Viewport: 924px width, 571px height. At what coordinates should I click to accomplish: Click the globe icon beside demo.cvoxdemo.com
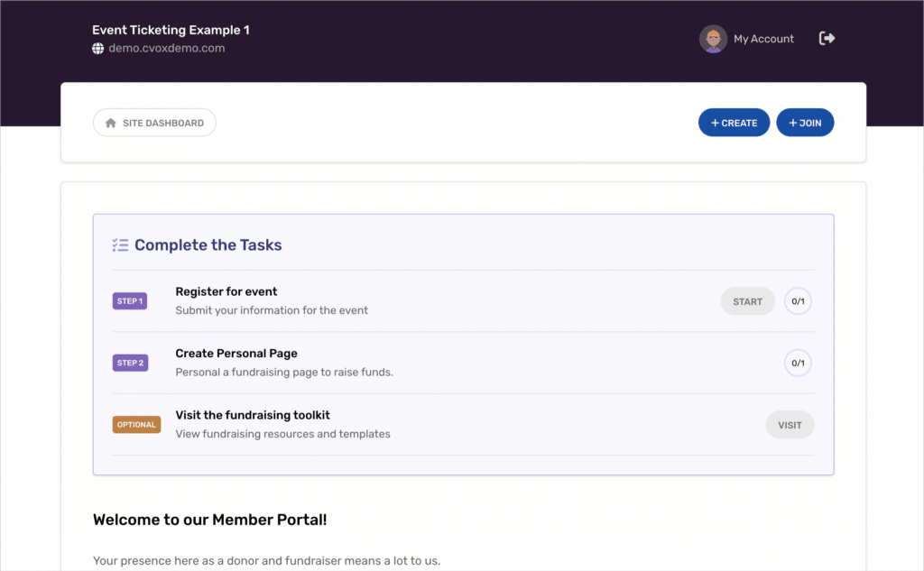(x=97, y=50)
